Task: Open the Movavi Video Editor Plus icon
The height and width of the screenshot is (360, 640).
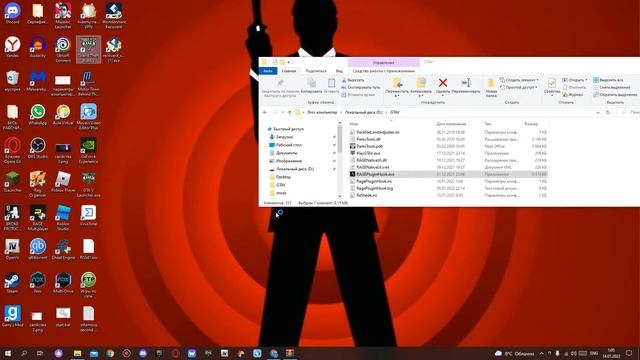Action: [x=88, y=116]
